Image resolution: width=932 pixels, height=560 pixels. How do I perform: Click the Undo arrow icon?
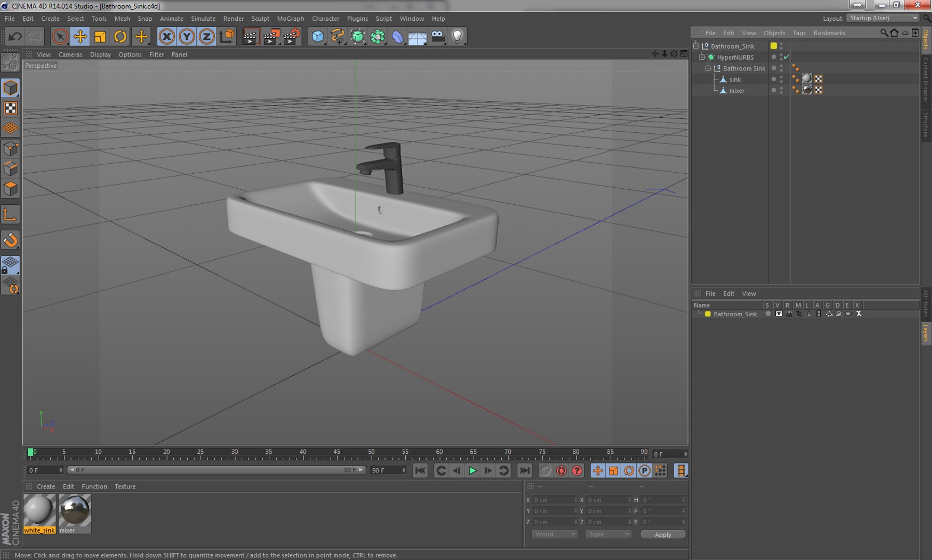(15, 36)
